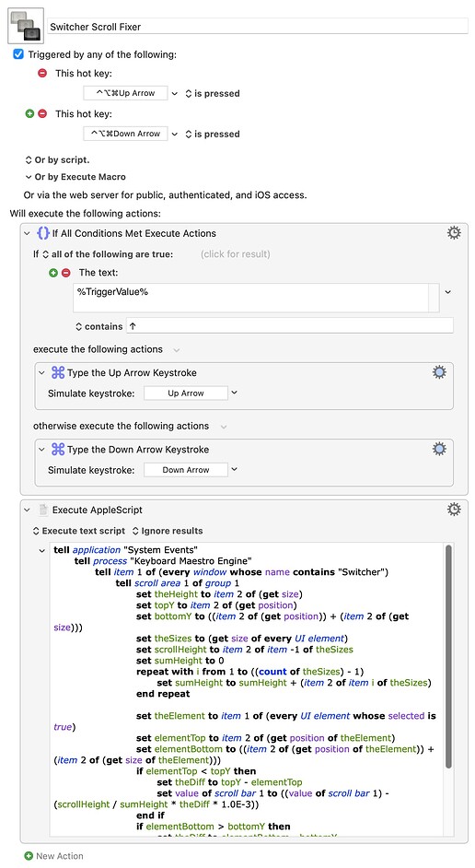Open gear menu for Down Arrow Keystroke action
Screen dimensions: 475x868
(439, 449)
